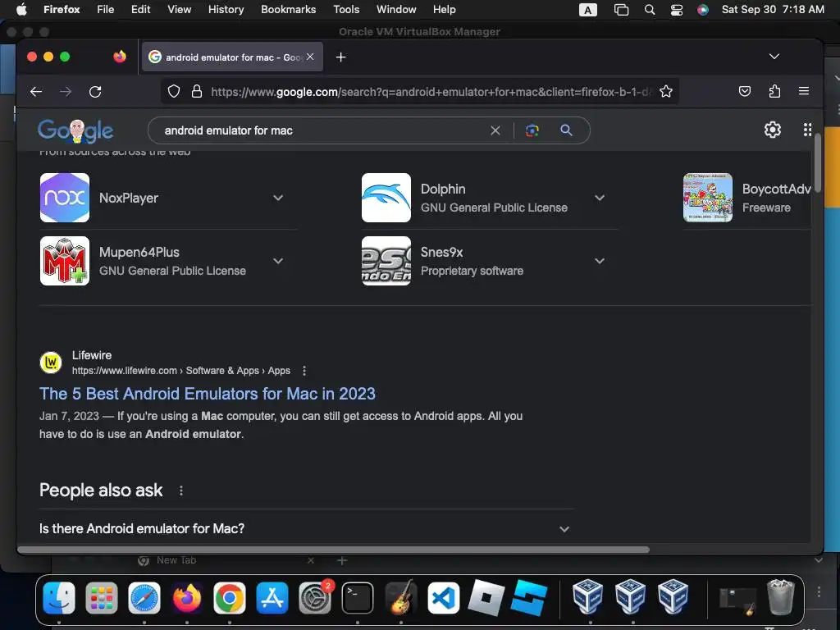Expand the Mupen64Plus entry chevron
The image size is (840, 630).
click(x=278, y=261)
